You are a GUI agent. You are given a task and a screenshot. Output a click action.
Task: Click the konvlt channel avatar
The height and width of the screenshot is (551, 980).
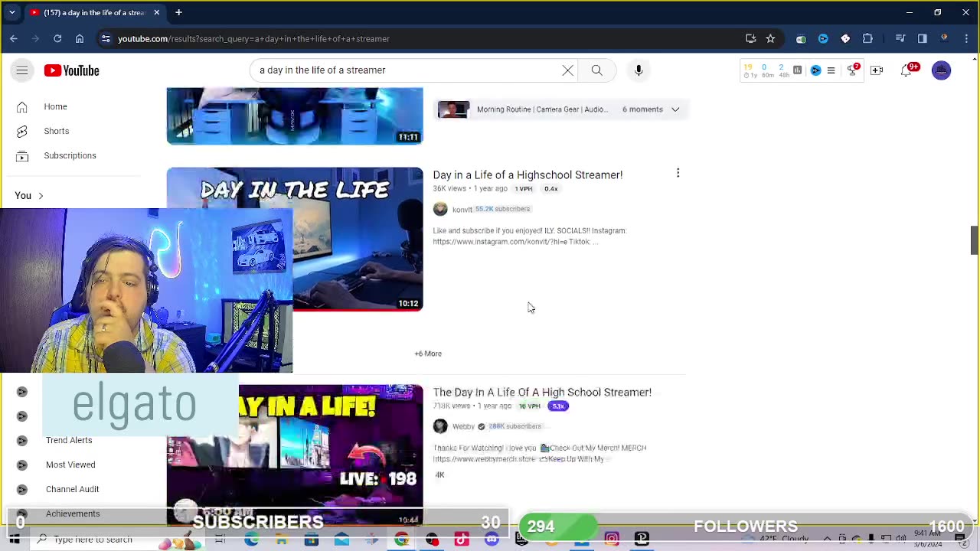point(440,209)
